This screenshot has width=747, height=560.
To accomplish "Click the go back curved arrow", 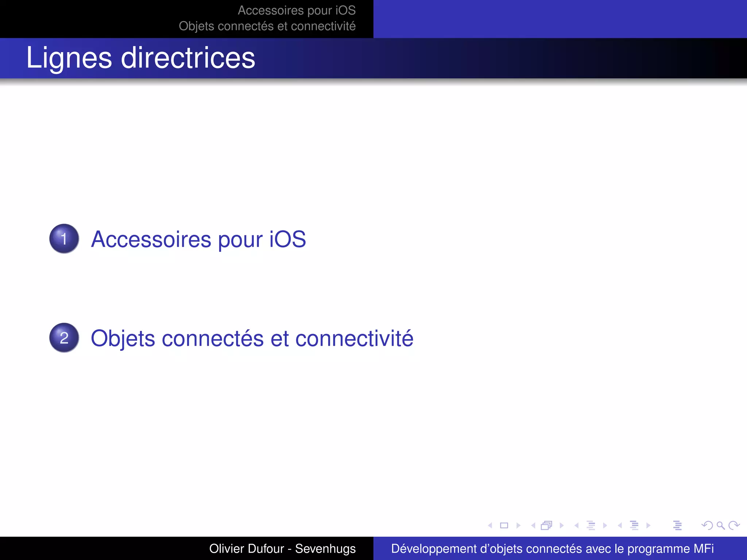I will click(707, 525).
